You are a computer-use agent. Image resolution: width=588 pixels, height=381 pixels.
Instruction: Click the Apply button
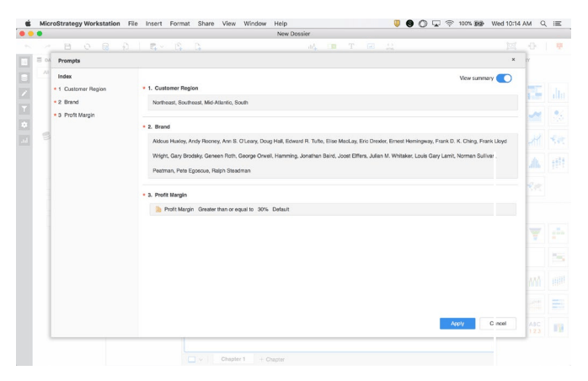click(457, 323)
